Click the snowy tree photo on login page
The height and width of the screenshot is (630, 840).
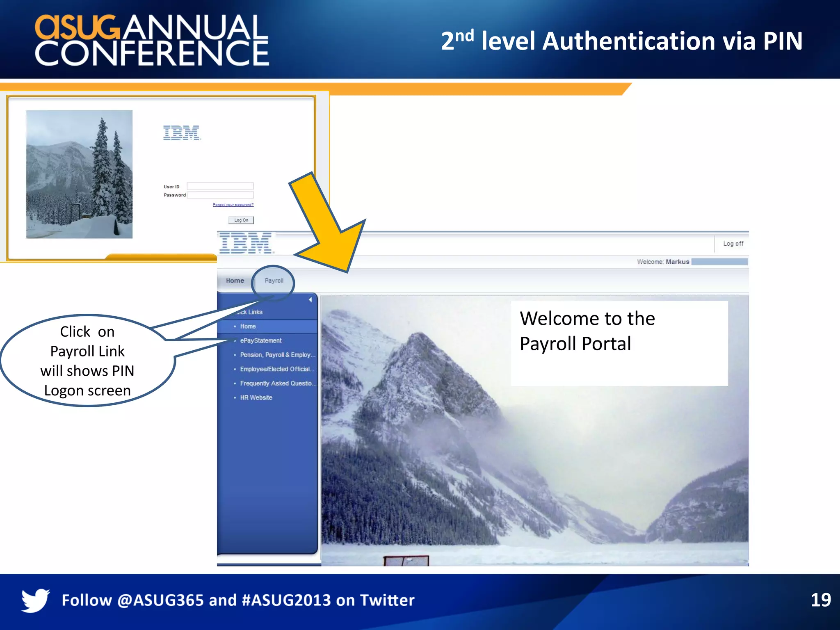click(79, 174)
